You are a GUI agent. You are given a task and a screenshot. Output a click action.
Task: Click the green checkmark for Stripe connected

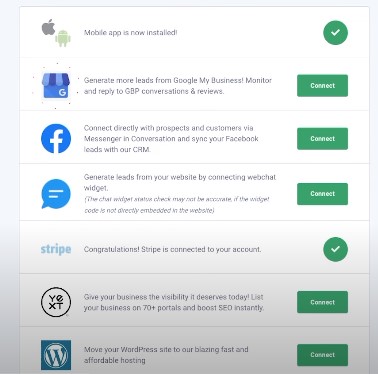[335, 249]
